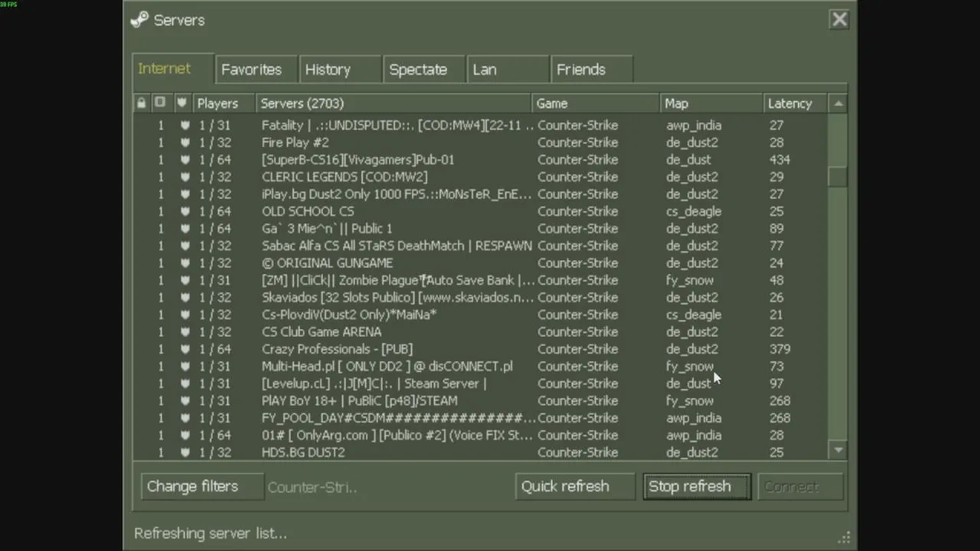Viewport: 980px width, 551px height.
Task: Select the Crazy Professionals - [PUB] server
Action: [481, 349]
